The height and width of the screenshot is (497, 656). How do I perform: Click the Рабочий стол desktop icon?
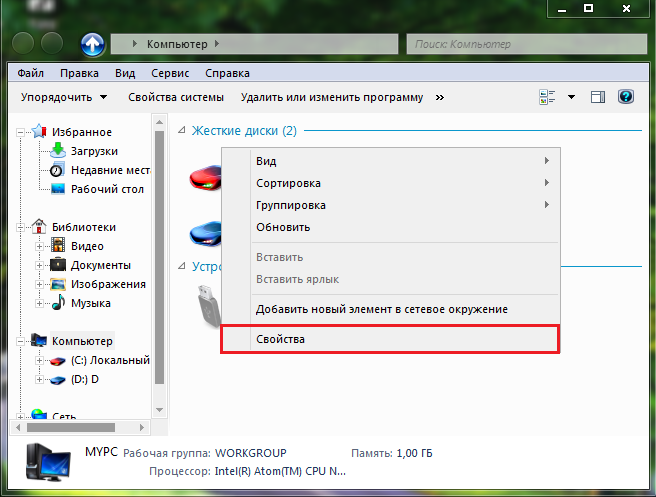(58, 189)
